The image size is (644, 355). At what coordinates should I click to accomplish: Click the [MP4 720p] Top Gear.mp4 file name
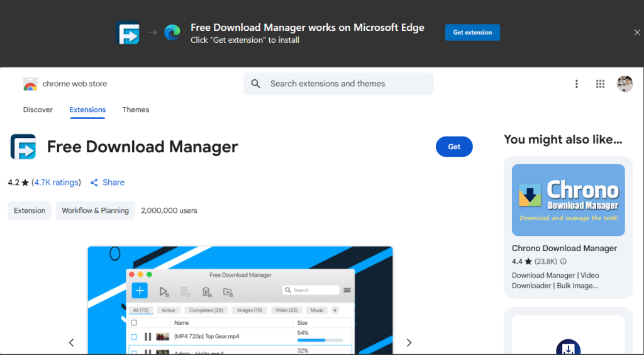click(x=206, y=337)
